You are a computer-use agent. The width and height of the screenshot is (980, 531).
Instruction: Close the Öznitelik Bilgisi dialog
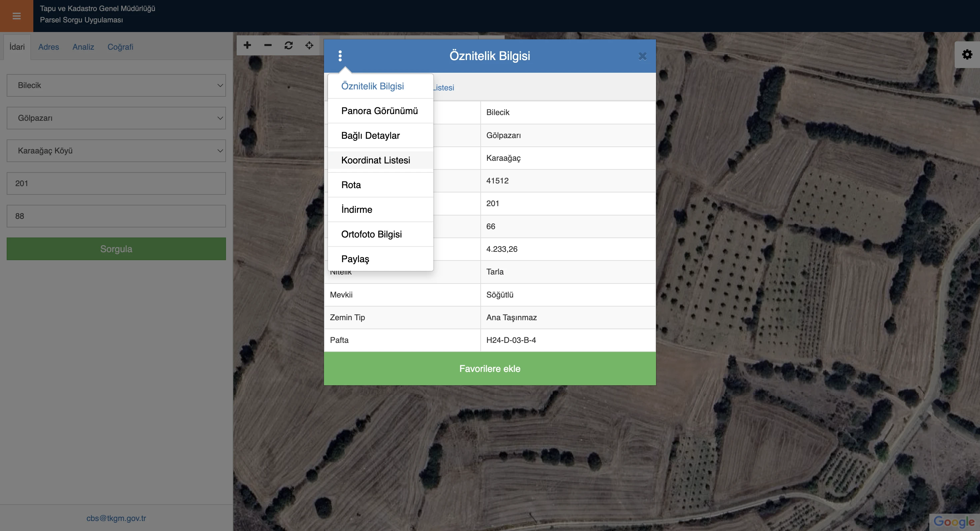643,56
